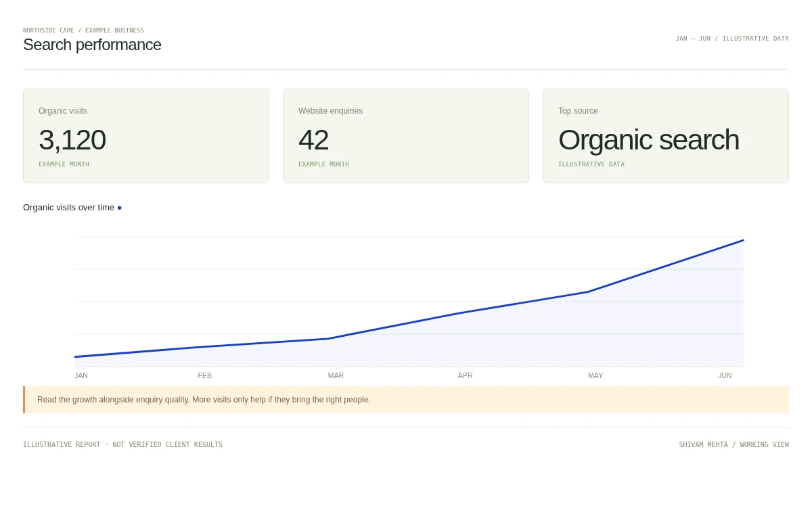The width and height of the screenshot is (812, 514).
Task: Click the Example Month caption under 3,120
Action: [64, 164]
